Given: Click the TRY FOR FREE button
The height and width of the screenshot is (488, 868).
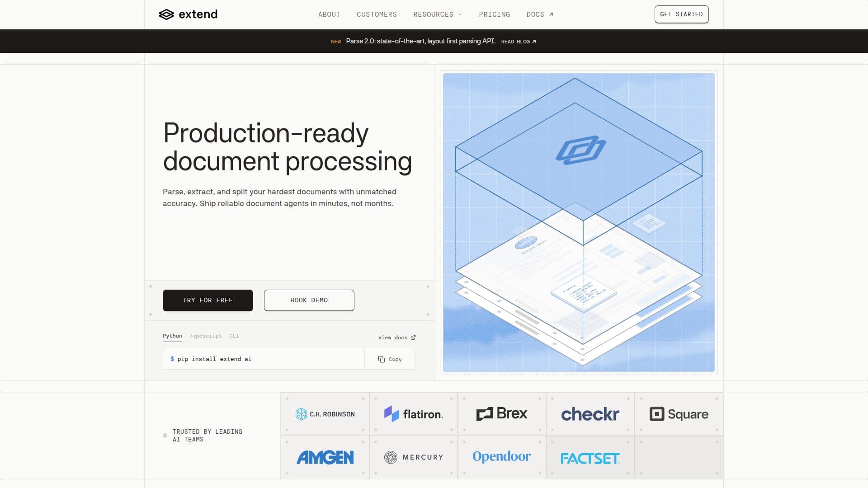Looking at the screenshot, I should pos(208,300).
